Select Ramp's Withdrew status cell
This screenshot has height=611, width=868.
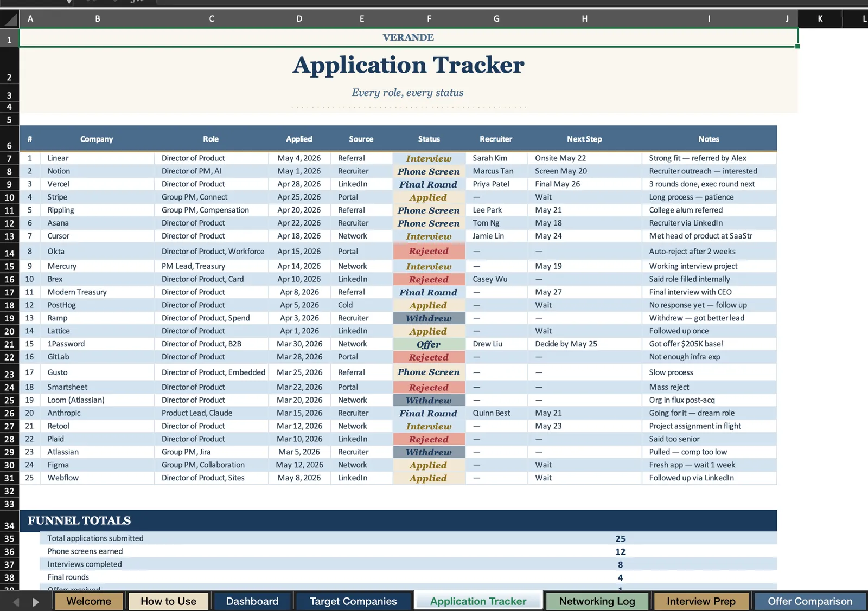pyautogui.click(x=429, y=318)
